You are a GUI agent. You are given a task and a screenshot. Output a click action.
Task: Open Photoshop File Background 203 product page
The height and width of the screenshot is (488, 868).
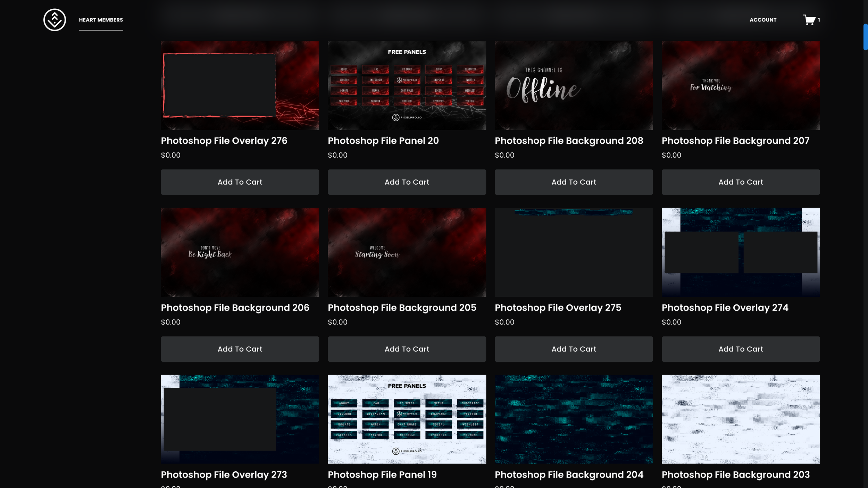pyautogui.click(x=736, y=474)
